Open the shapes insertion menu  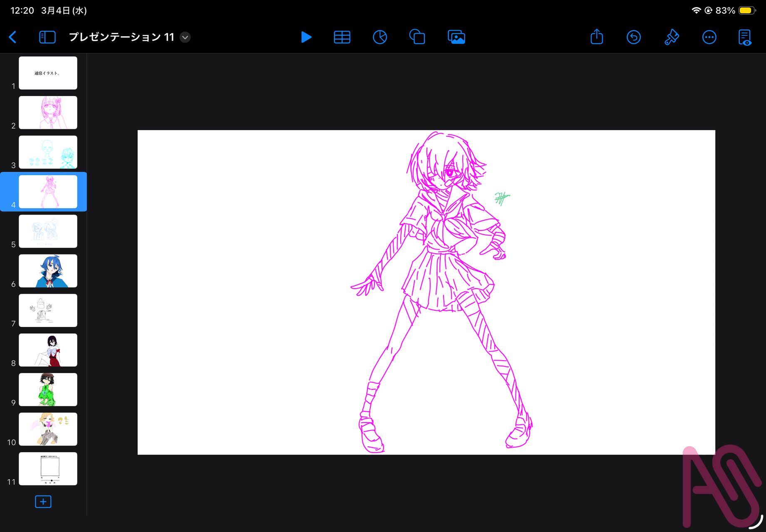[417, 37]
